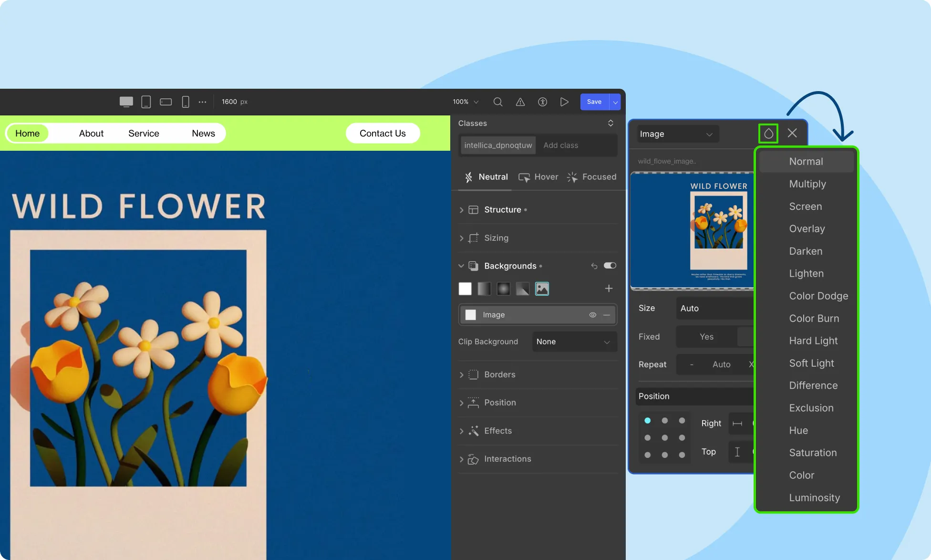Switch to mobile phone device view

click(186, 102)
